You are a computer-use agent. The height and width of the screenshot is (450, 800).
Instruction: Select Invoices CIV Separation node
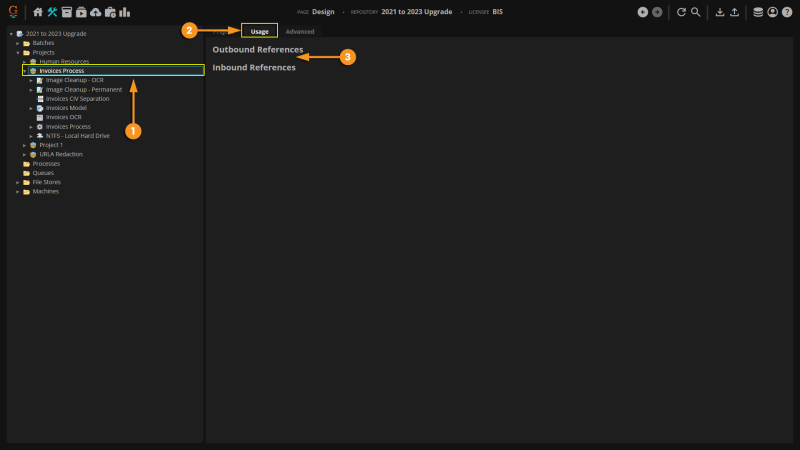78,98
